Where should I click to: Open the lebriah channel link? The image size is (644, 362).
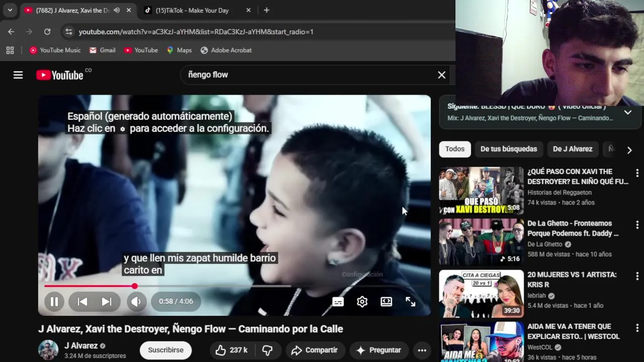pyautogui.click(x=537, y=296)
